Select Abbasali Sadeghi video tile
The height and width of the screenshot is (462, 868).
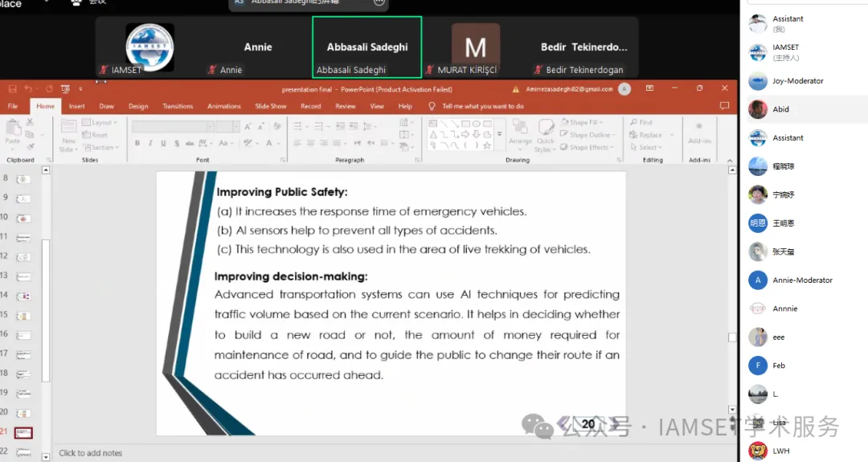pos(367,47)
